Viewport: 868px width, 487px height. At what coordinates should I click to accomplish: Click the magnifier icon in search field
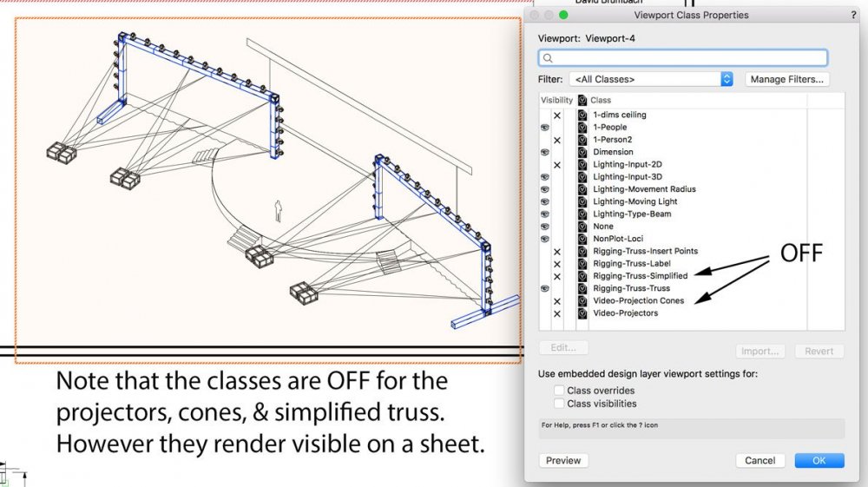[549, 58]
